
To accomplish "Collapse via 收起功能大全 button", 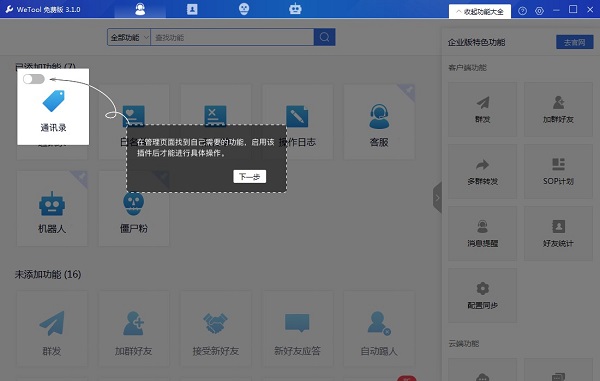I will (480, 11).
